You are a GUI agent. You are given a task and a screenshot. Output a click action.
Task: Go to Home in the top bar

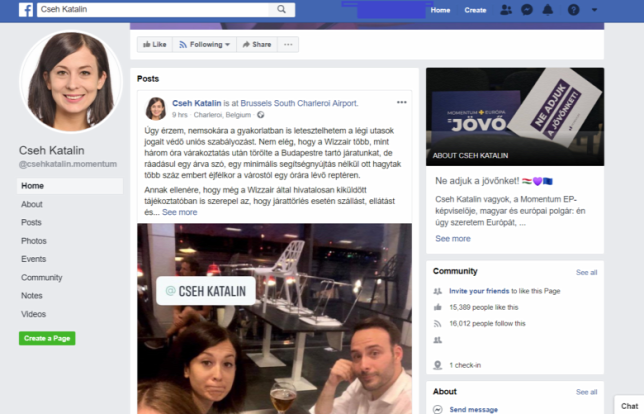coord(440,10)
